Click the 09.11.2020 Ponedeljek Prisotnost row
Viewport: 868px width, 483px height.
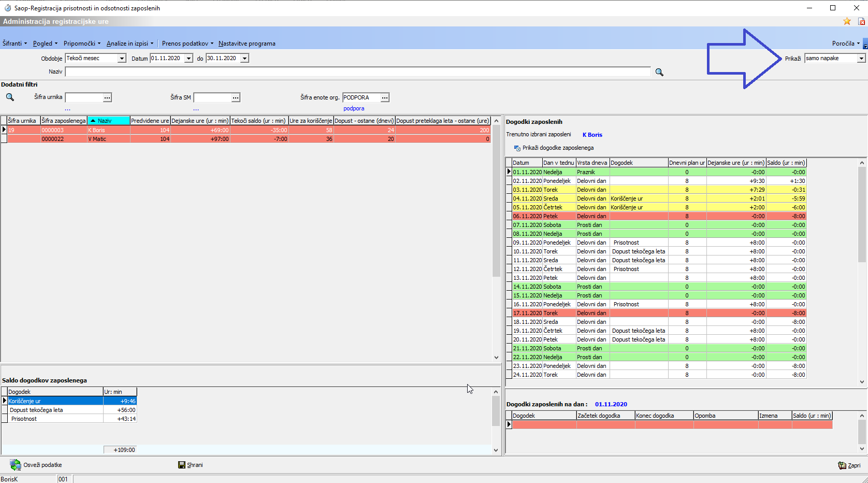point(659,243)
